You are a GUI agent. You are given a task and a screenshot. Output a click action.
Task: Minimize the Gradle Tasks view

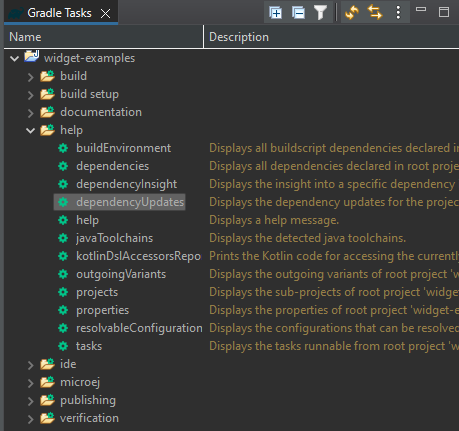421,10
